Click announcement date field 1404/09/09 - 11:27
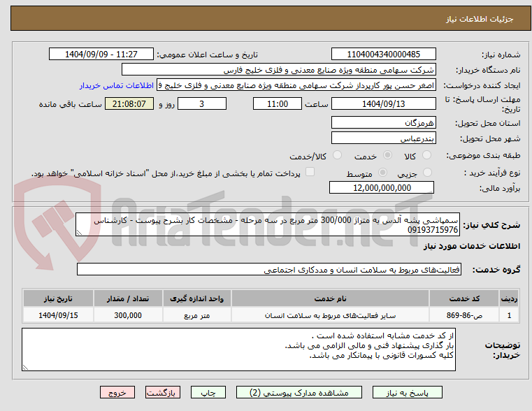Image resolution: width=532 pixels, height=411 pixels. 101,55
